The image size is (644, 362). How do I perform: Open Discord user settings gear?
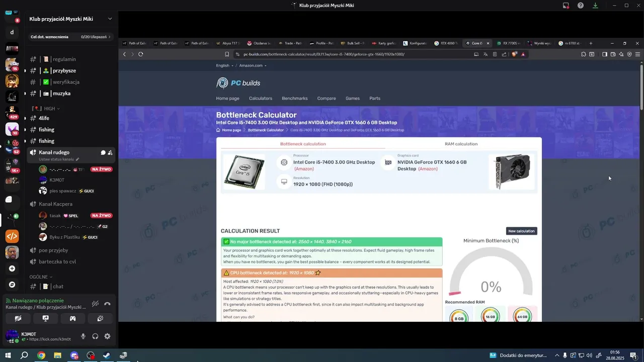pos(107,336)
